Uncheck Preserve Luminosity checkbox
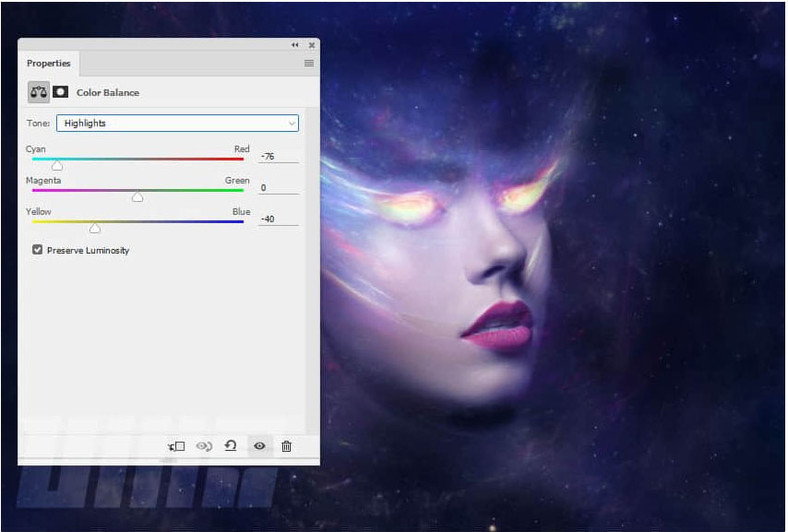Screen dimensions: 788x532 tap(37, 250)
